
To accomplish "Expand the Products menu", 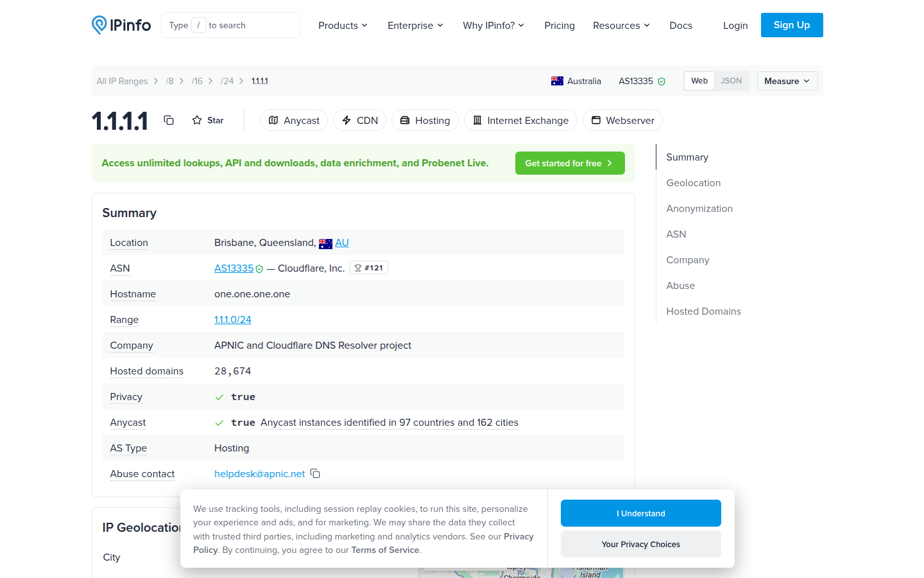I will point(343,25).
